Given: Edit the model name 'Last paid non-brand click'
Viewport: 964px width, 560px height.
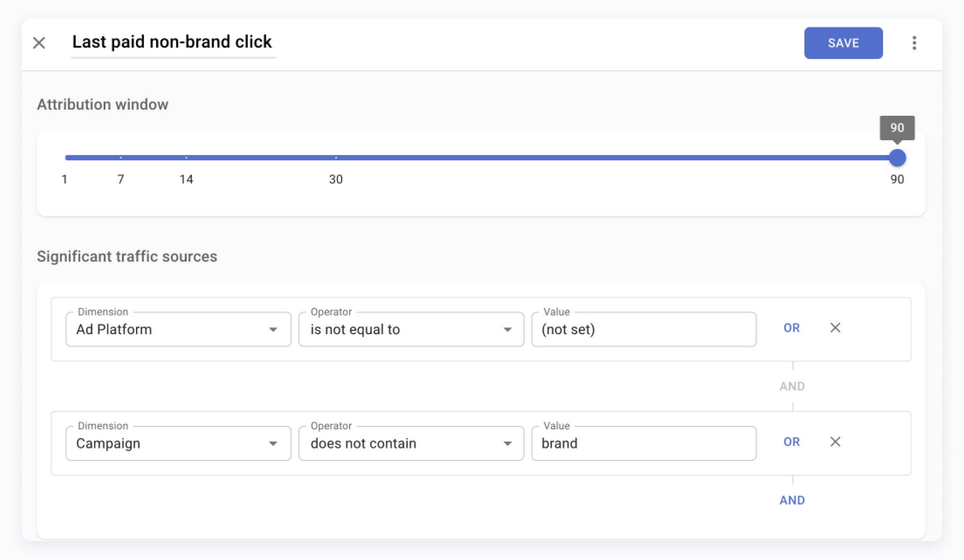Looking at the screenshot, I should pos(172,42).
